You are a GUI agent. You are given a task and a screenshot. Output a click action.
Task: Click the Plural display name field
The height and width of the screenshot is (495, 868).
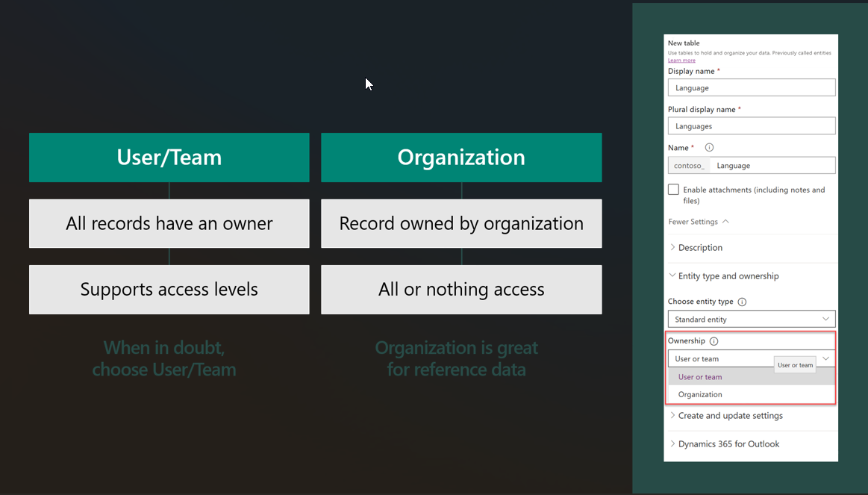pos(751,125)
